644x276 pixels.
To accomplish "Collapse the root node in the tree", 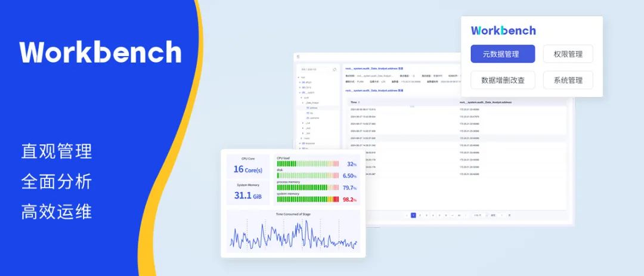I will [299, 77].
